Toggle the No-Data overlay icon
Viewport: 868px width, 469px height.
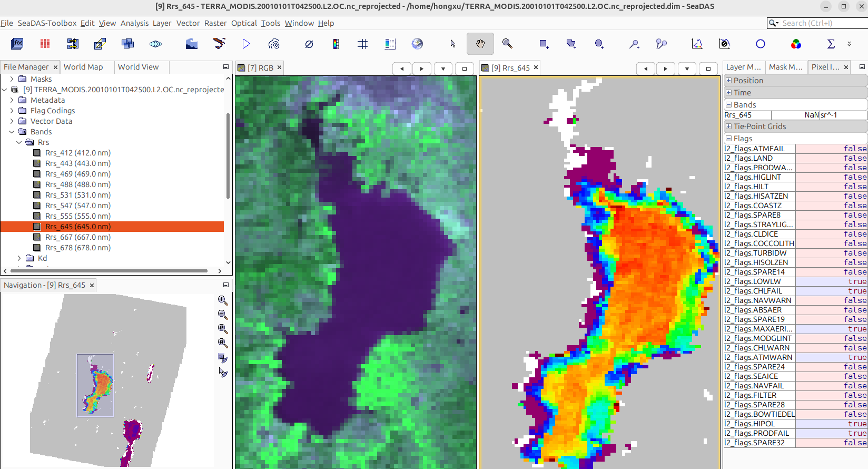pos(309,44)
